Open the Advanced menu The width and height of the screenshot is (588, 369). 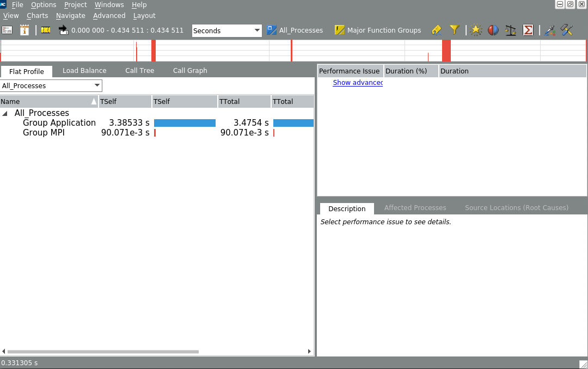pos(109,16)
